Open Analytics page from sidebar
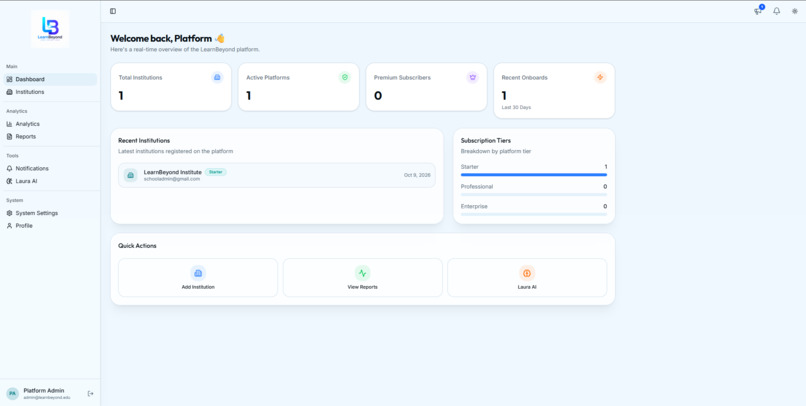The height and width of the screenshot is (406, 806). click(50, 124)
